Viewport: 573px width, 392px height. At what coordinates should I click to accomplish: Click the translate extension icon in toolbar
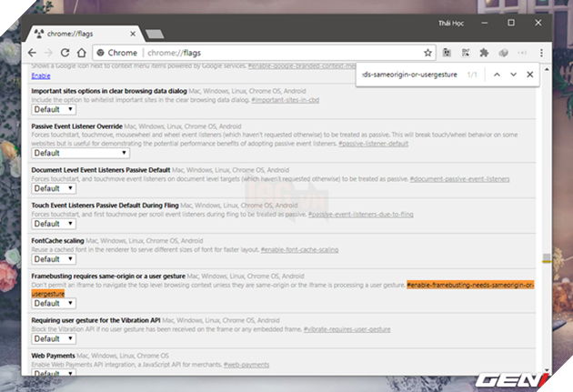[447, 53]
